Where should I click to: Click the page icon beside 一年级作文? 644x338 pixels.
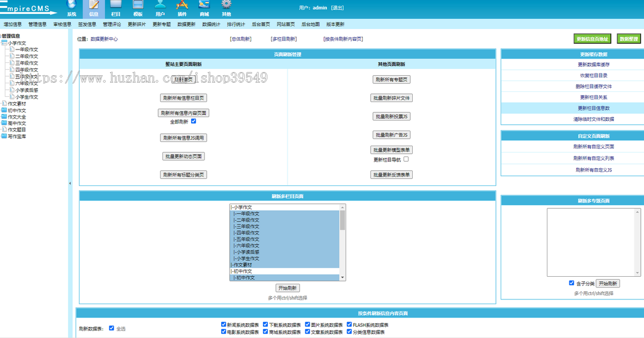12,49
